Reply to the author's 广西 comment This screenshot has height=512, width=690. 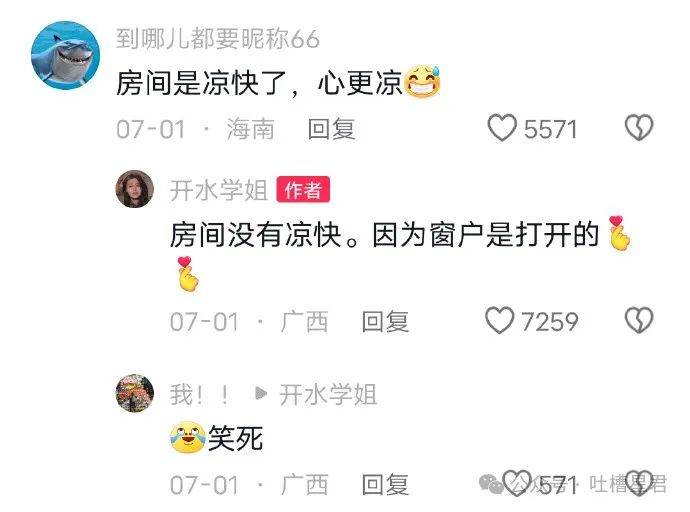click(x=385, y=322)
